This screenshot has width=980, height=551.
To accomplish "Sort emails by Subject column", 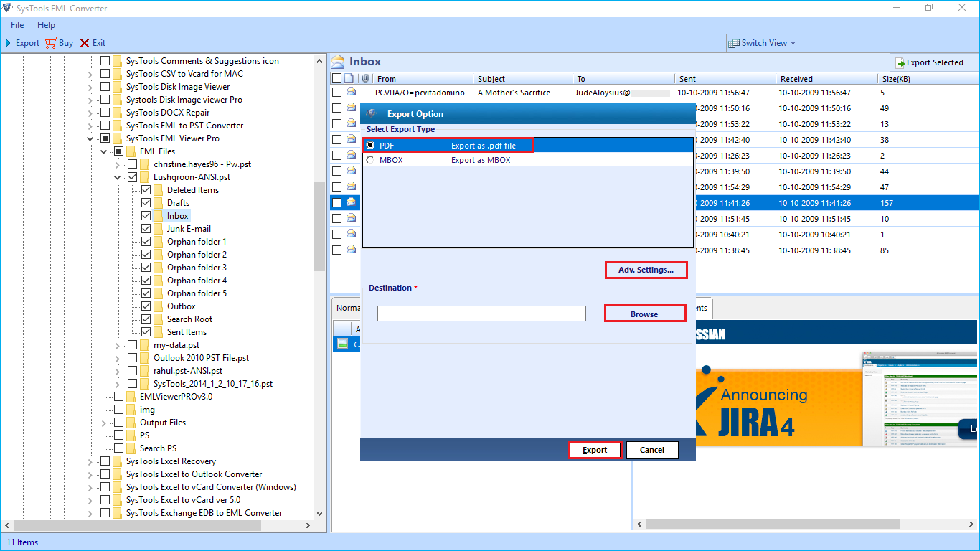I will (x=524, y=79).
